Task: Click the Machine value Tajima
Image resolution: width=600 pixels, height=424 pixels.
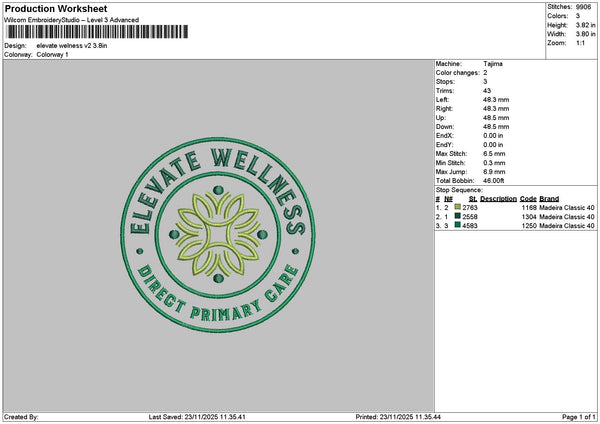Action: 493,64
